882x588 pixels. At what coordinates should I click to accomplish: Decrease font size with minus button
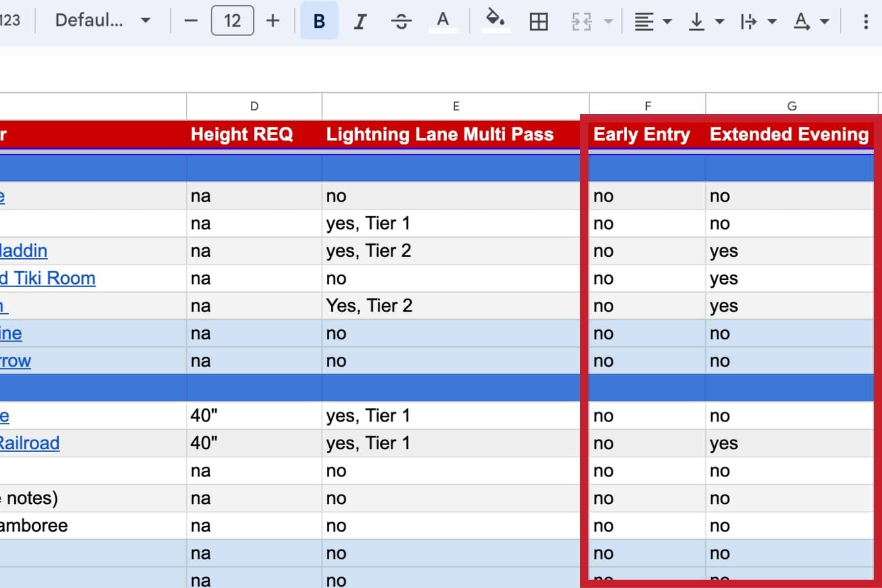[x=191, y=21]
